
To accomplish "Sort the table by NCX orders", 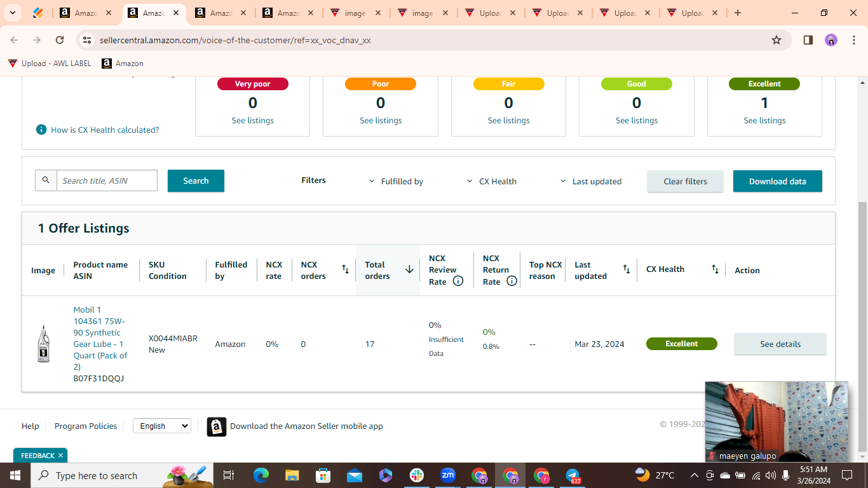I will point(346,269).
